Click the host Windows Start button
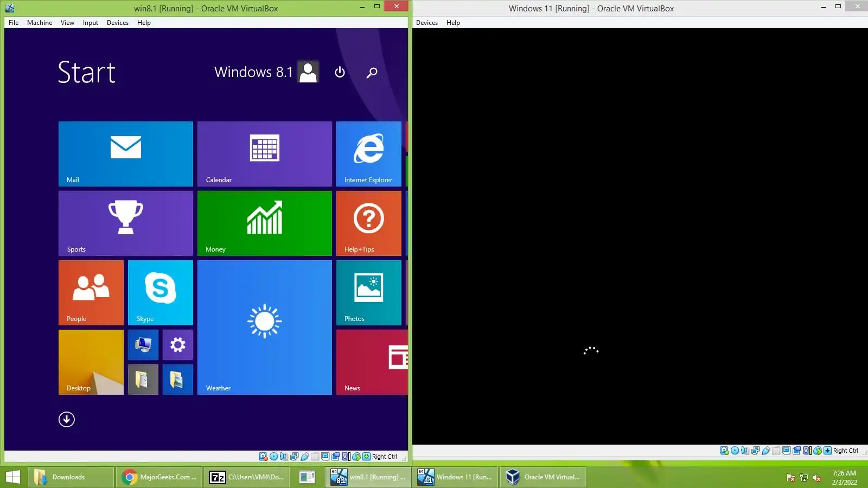 [13, 477]
